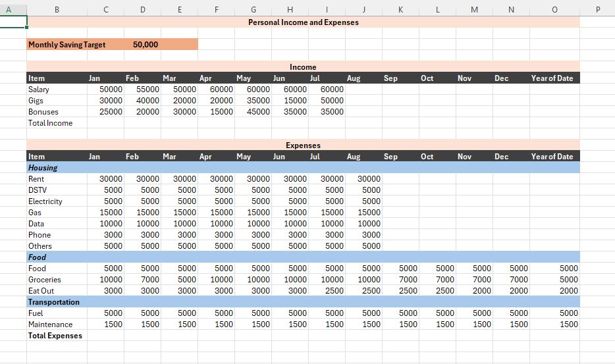This screenshot has width=615, height=364.
Task: Select column B header
Action: coord(57,9)
